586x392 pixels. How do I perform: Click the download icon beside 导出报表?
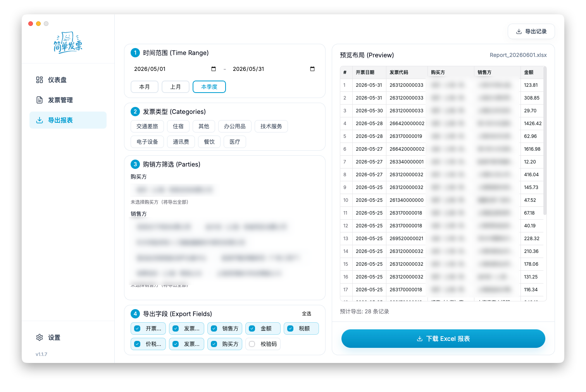click(40, 120)
